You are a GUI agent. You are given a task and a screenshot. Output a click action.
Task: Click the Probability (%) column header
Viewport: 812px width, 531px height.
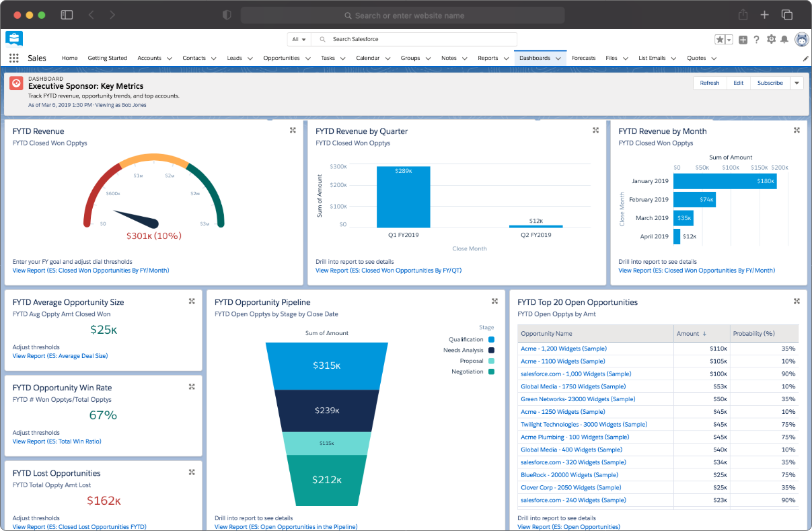[x=764, y=333]
